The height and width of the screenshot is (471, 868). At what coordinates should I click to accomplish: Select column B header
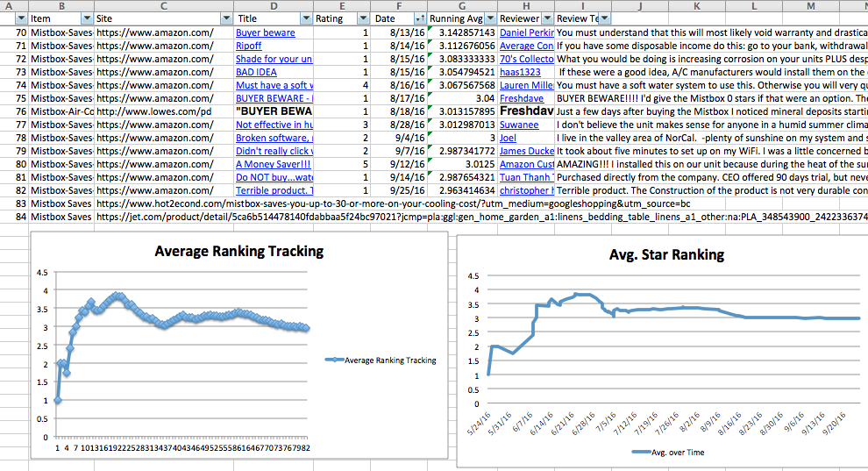coord(61,6)
